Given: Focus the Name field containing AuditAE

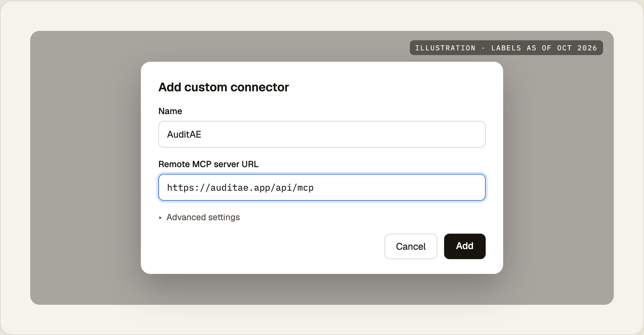Looking at the screenshot, I should click(322, 134).
